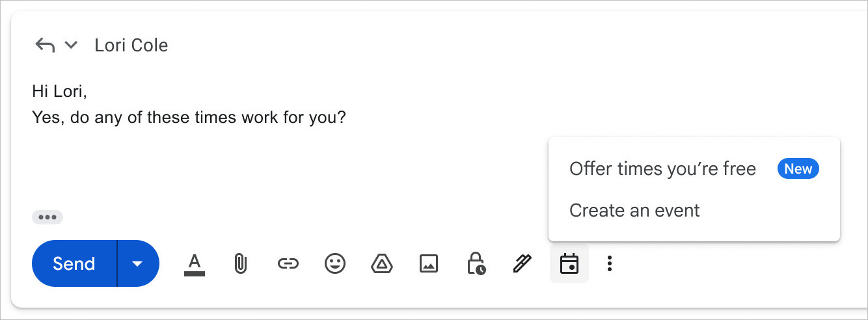Image resolution: width=868 pixels, height=320 pixels.
Task: Open the Send options dropdown arrow
Action: tap(137, 263)
